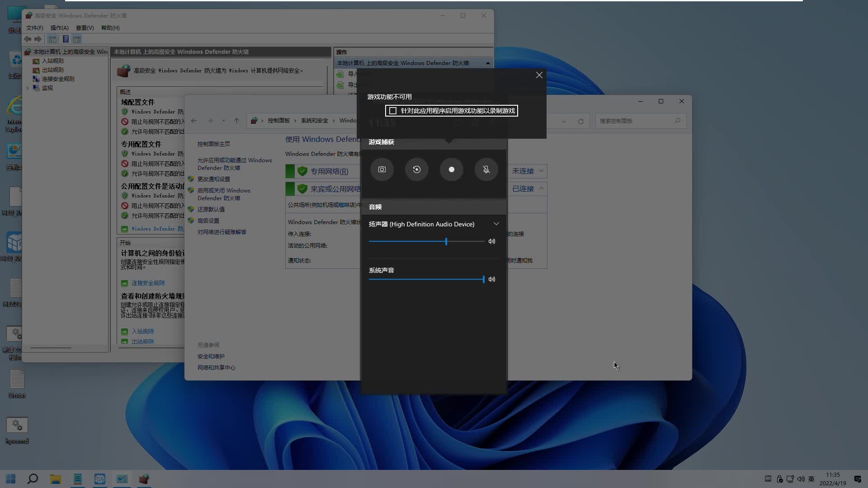This screenshot has height=488, width=868.
Task: Close the game features unavailable popup
Action: point(539,75)
